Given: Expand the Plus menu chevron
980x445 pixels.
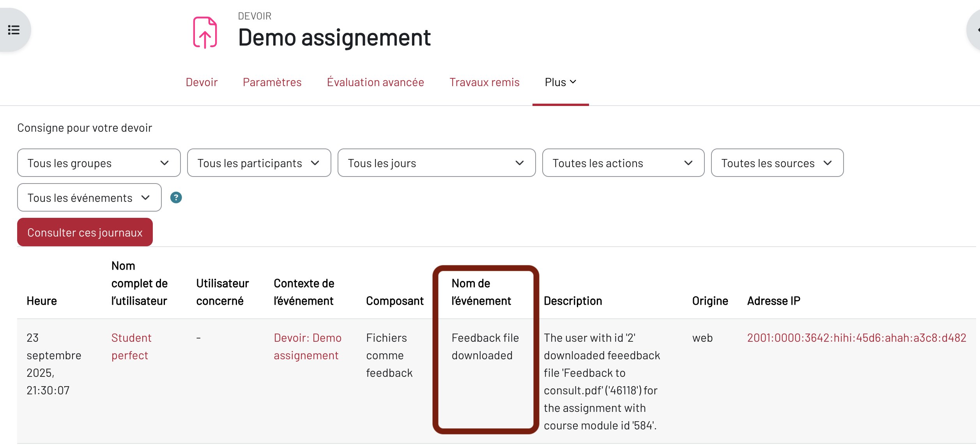Looking at the screenshot, I should click(573, 82).
